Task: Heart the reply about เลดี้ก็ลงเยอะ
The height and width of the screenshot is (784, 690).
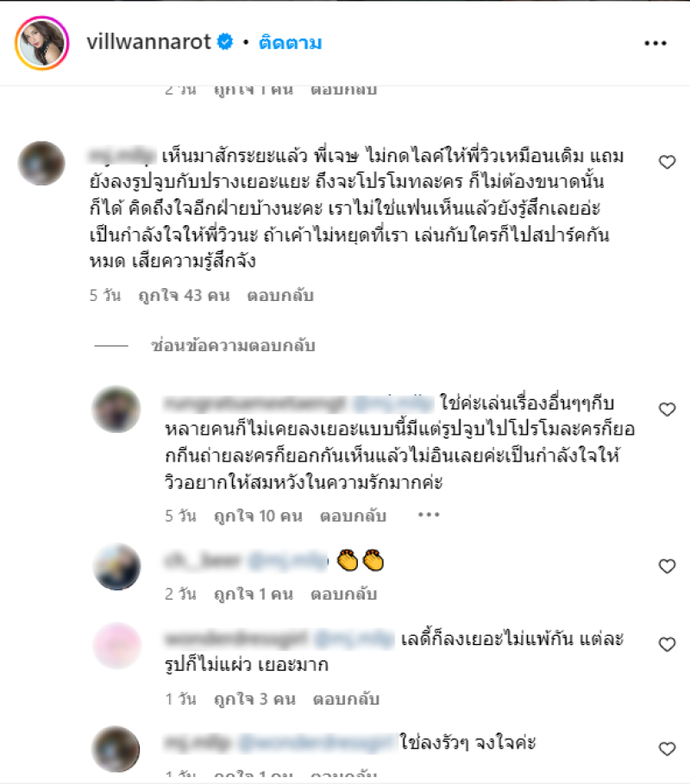Action: click(x=667, y=644)
